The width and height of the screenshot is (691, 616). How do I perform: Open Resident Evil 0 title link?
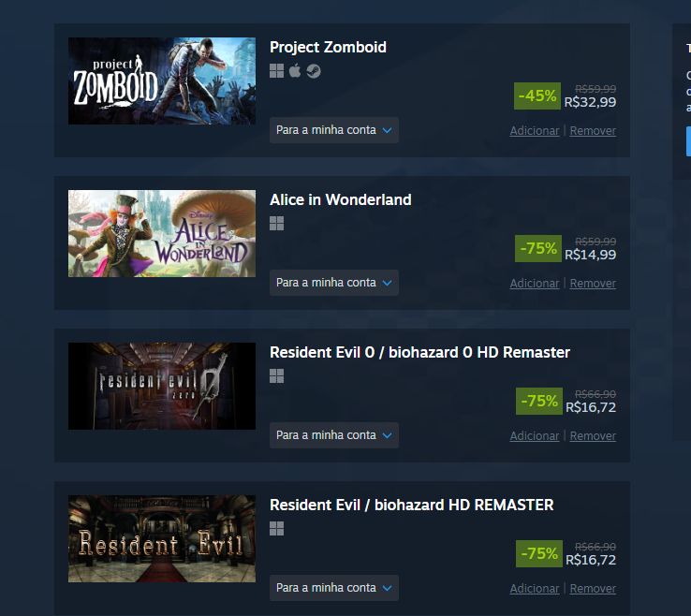(x=419, y=352)
